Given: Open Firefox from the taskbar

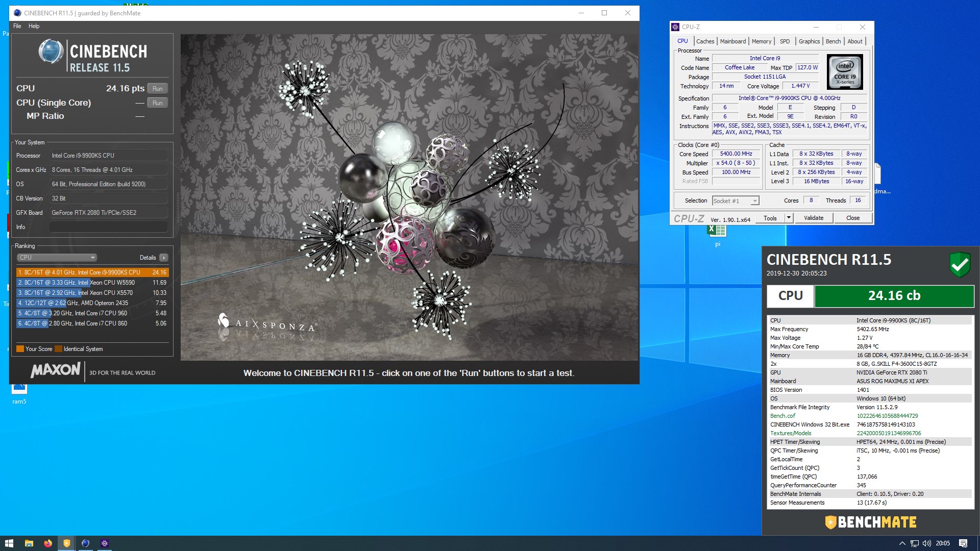Looking at the screenshot, I should (x=48, y=543).
